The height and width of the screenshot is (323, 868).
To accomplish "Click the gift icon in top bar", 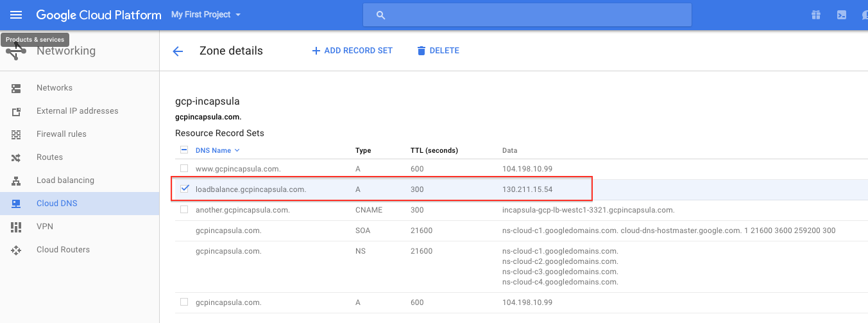I will tap(815, 15).
